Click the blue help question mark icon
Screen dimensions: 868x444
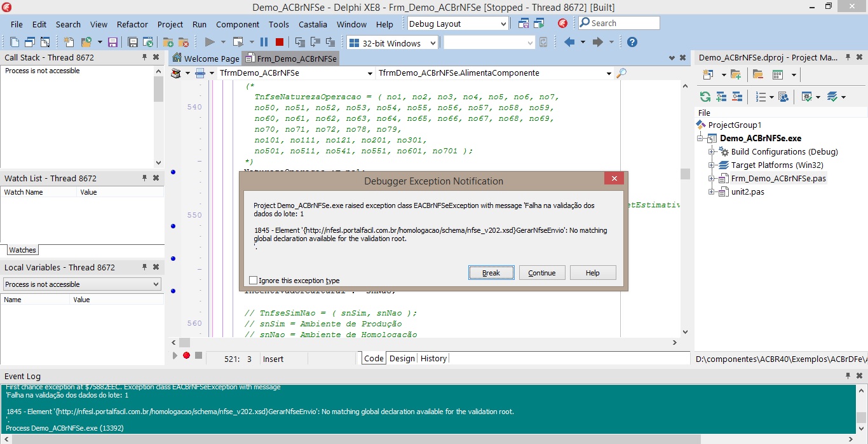pyautogui.click(x=632, y=42)
